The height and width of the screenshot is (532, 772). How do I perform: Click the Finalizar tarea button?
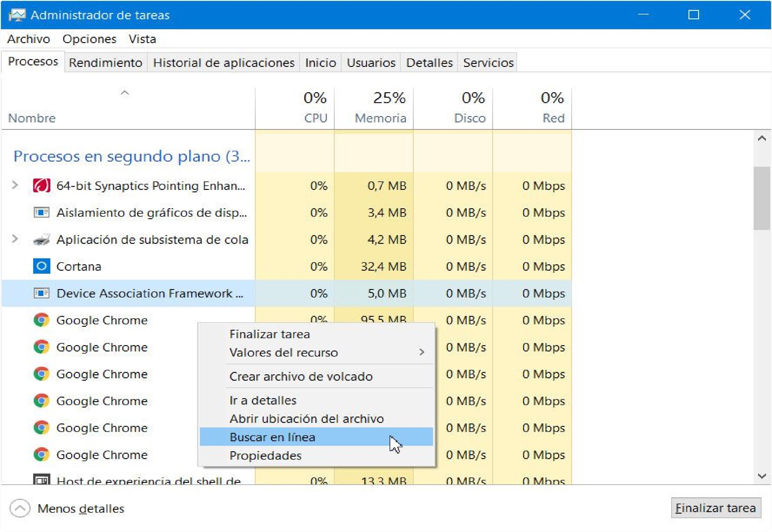tap(716, 508)
